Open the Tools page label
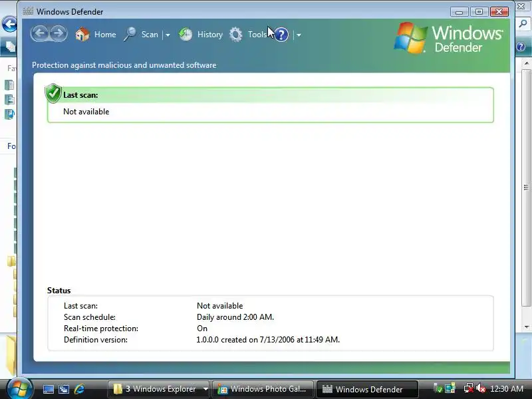Viewport: 532px width, 399px height. pyautogui.click(x=257, y=35)
